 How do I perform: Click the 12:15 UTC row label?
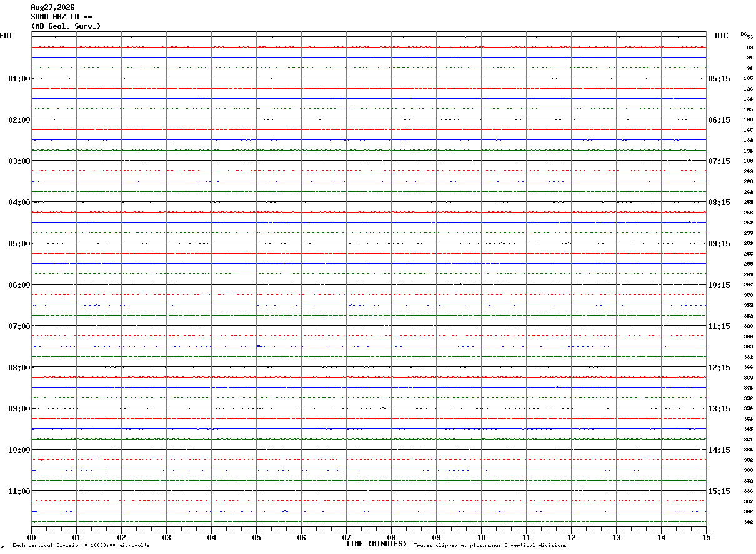(719, 368)
